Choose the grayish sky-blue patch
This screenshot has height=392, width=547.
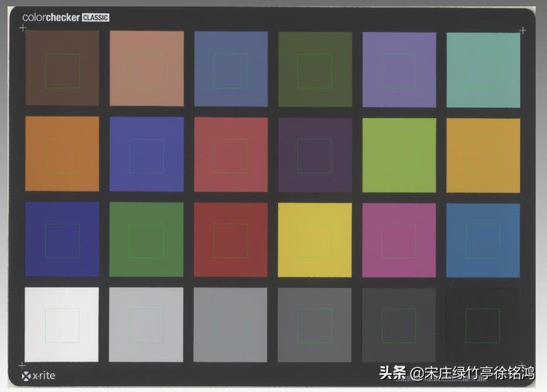point(231,69)
